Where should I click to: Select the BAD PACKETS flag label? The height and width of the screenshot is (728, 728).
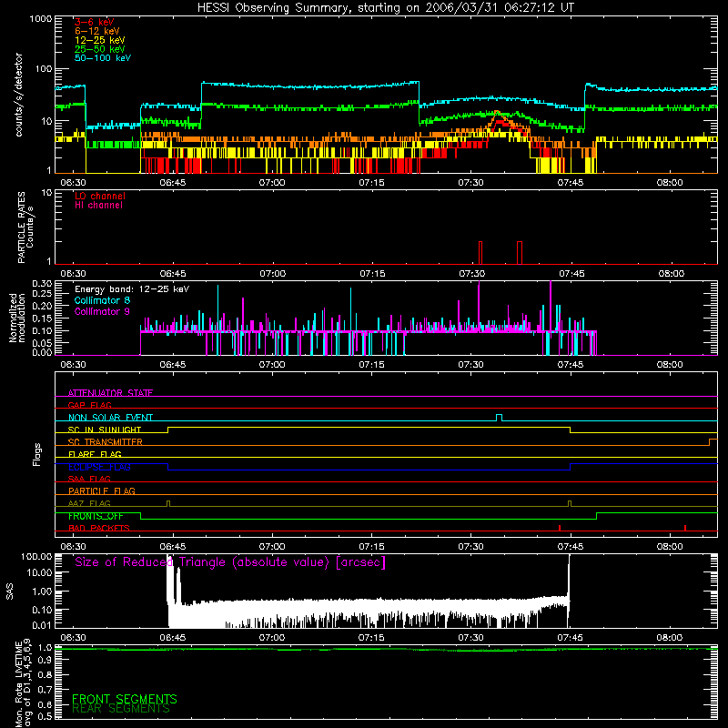click(99, 528)
